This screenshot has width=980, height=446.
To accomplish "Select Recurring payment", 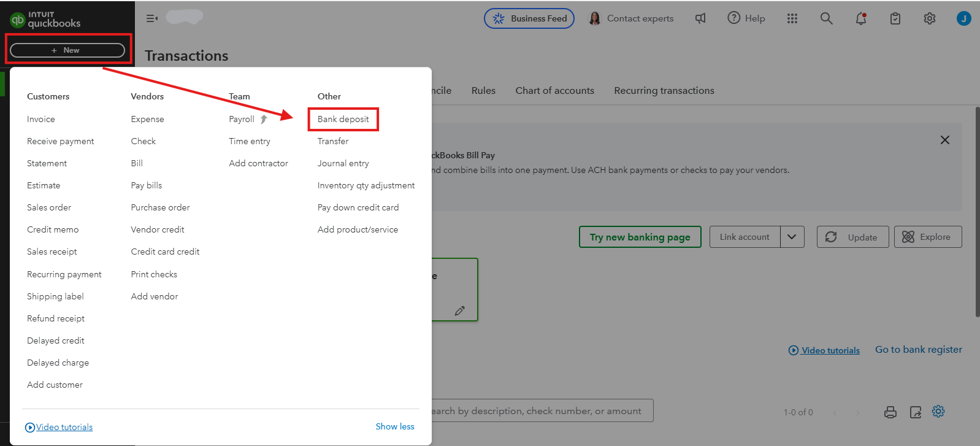I will (x=64, y=274).
